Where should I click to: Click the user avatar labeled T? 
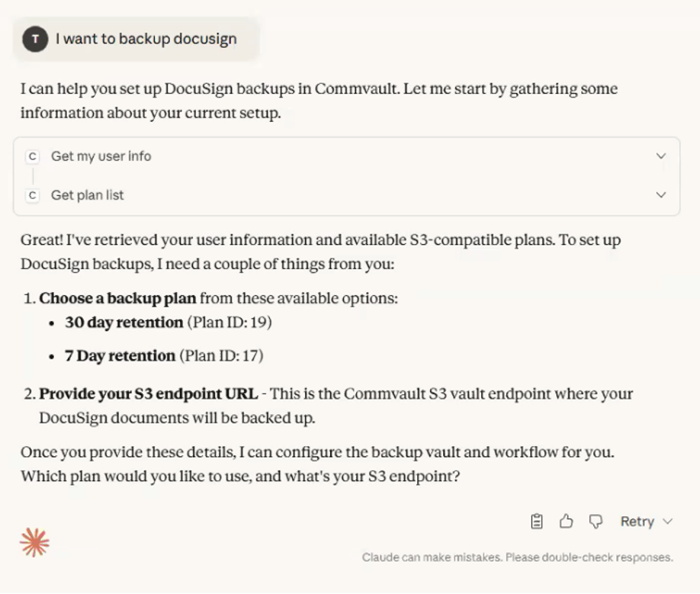35,39
